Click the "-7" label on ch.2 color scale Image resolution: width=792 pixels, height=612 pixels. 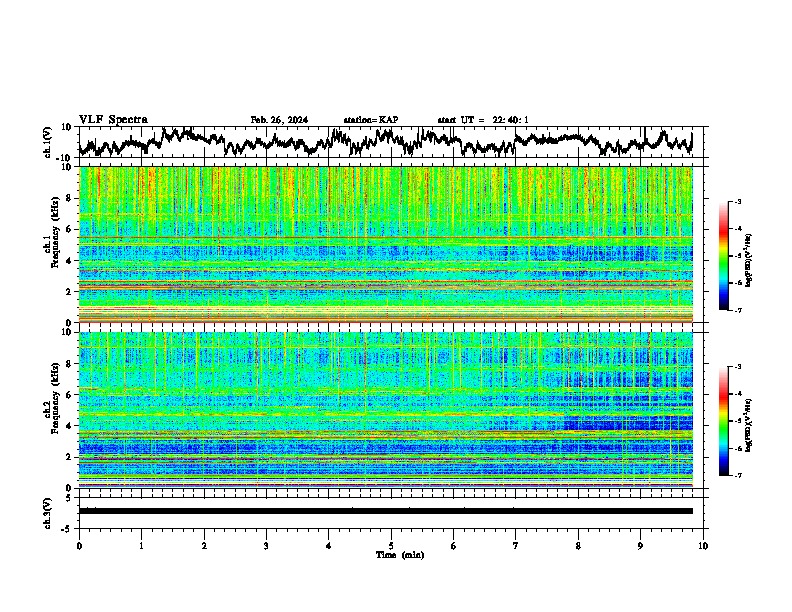tap(738, 476)
